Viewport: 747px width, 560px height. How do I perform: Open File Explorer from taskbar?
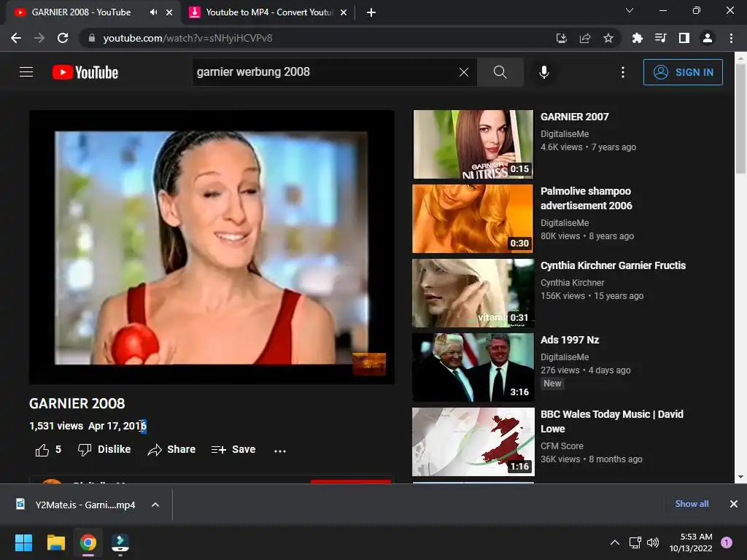pos(55,542)
